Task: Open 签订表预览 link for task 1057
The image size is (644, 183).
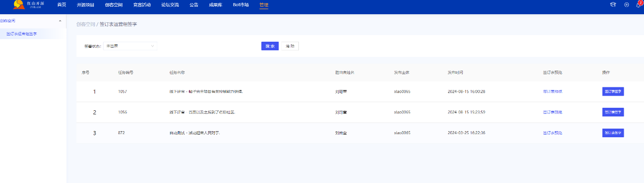Action: click(x=552, y=91)
